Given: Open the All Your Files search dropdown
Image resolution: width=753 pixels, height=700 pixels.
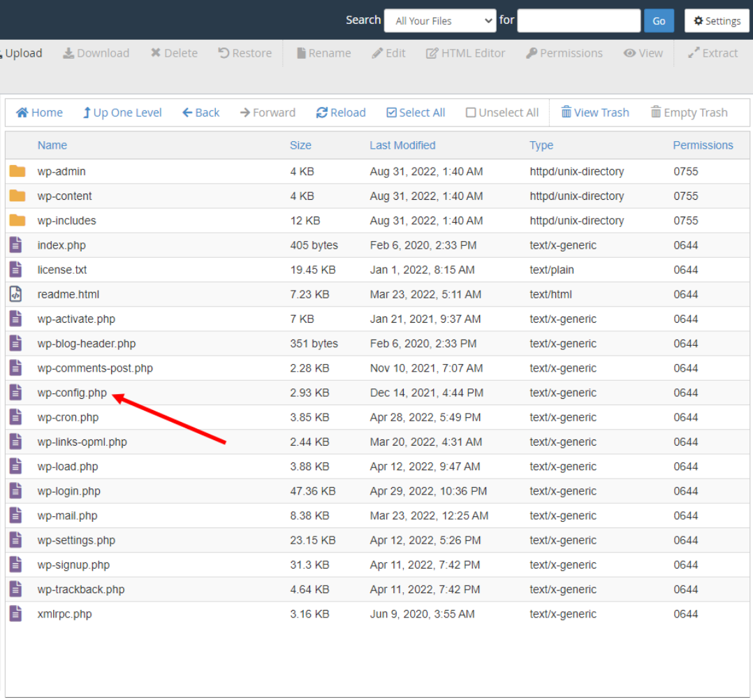Looking at the screenshot, I should [x=439, y=20].
